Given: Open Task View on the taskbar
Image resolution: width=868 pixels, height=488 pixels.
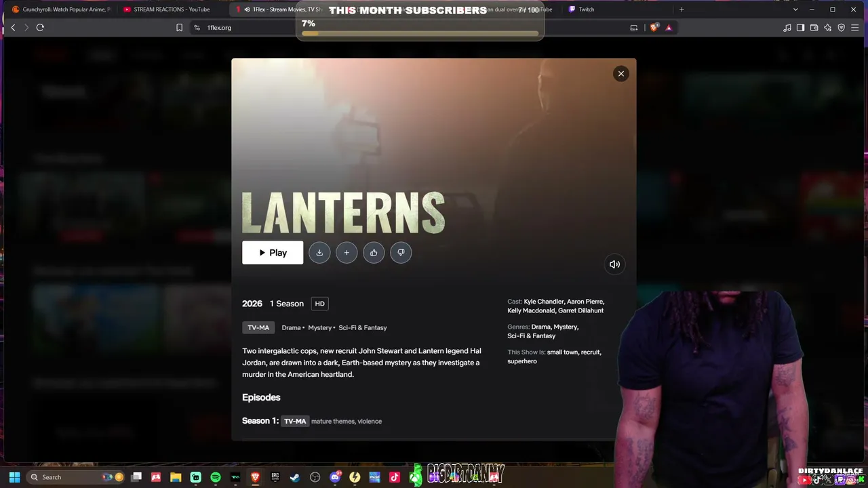Looking at the screenshot, I should pyautogui.click(x=136, y=477).
